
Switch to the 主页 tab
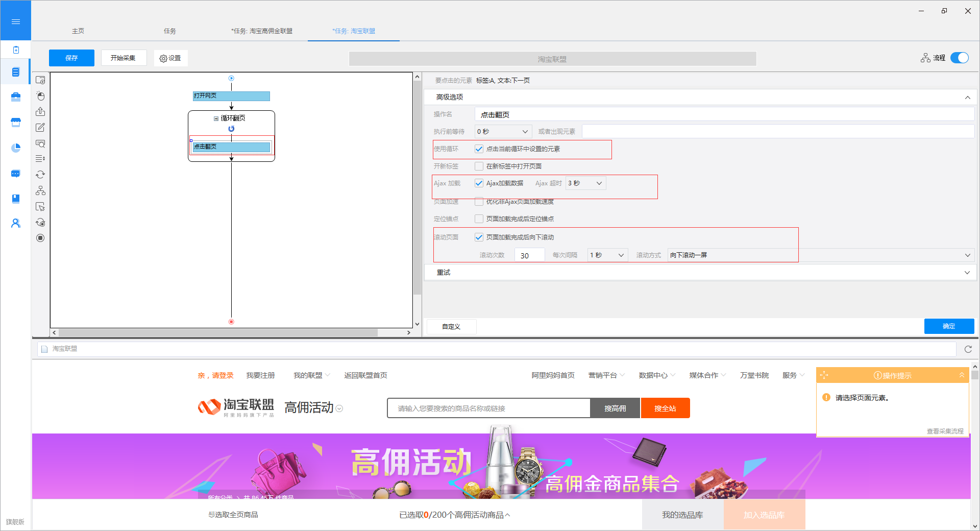78,31
